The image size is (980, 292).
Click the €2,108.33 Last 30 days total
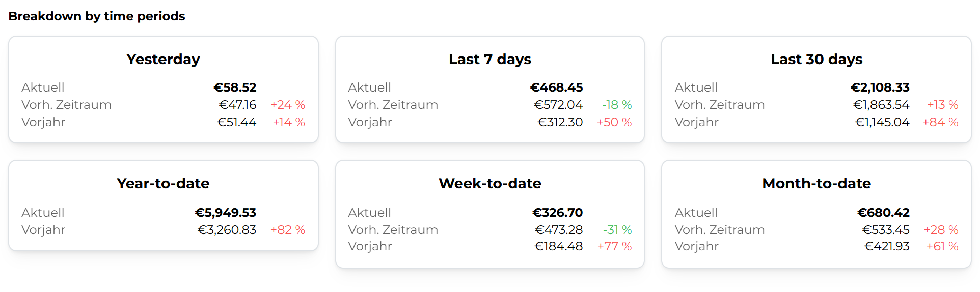click(x=880, y=87)
